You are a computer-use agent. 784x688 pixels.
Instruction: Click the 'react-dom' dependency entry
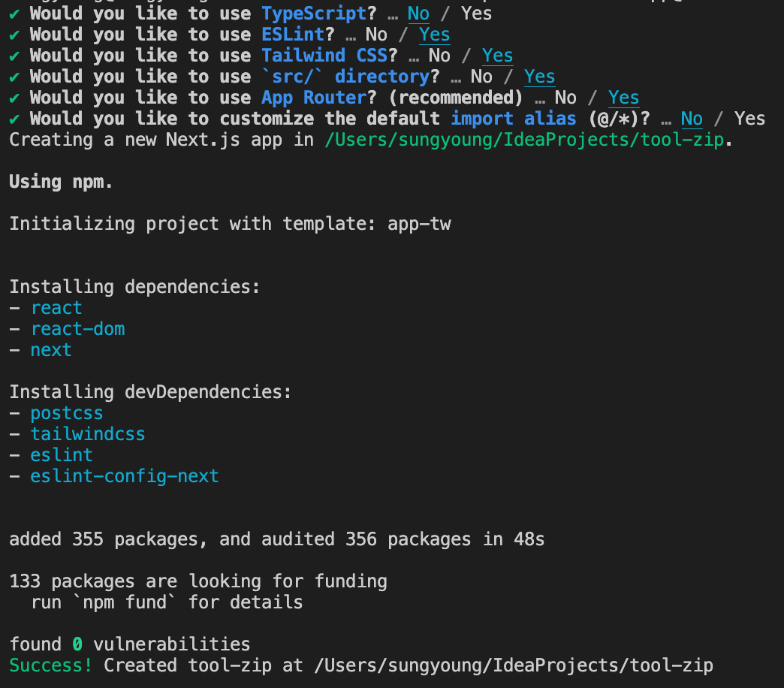click(77, 328)
